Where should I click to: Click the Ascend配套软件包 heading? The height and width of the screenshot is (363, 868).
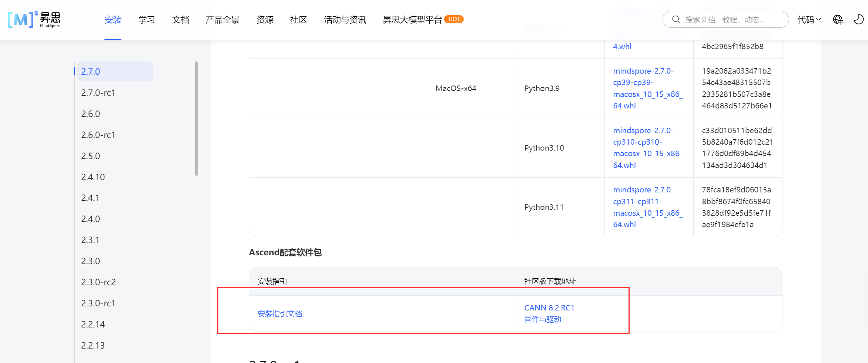[x=285, y=252]
